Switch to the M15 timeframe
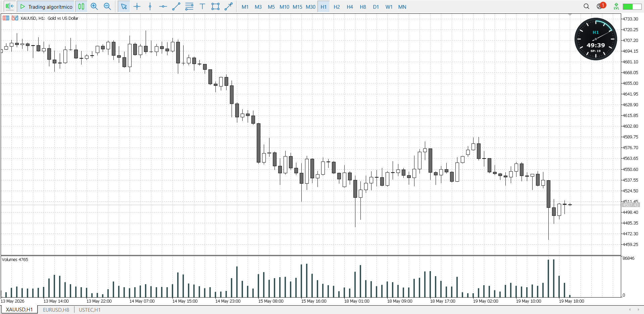 (297, 7)
